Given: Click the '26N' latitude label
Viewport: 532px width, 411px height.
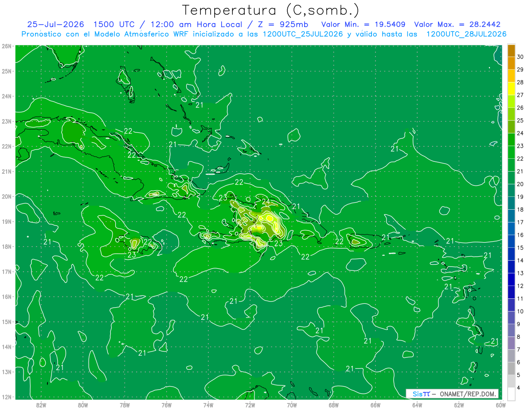Looking at the screenshot, I should point(7,46).
